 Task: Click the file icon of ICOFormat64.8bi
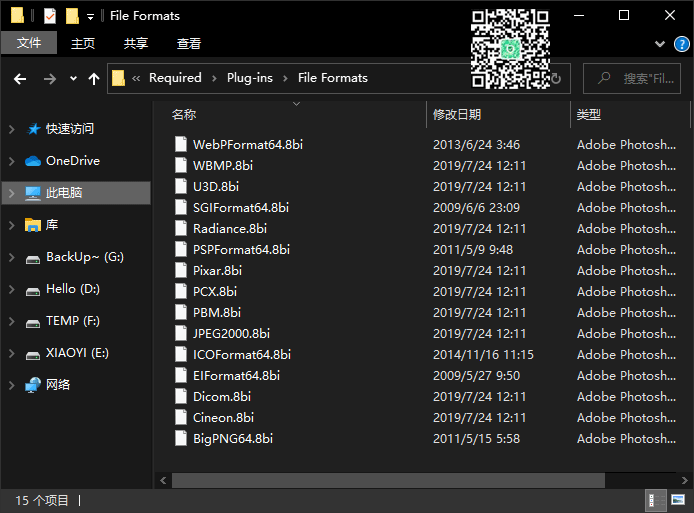[181, 355]
